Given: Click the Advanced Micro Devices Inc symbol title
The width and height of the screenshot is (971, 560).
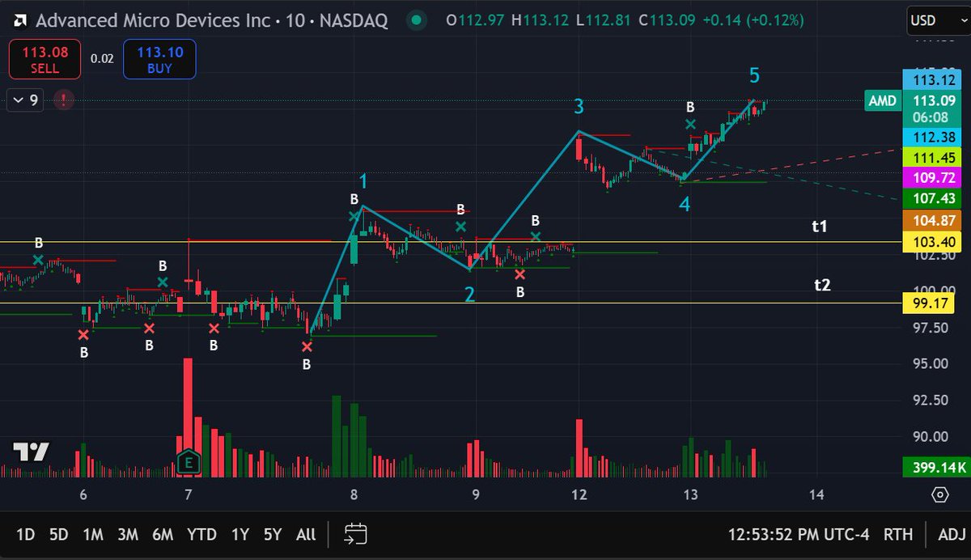Looking at the screenshot, I should (x=153, y=20).
